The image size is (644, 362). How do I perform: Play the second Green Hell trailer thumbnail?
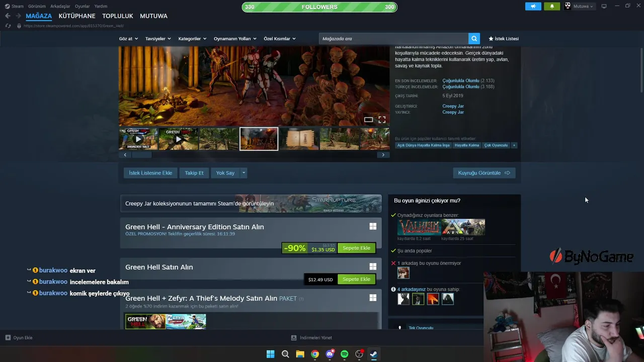pos(178,139)
